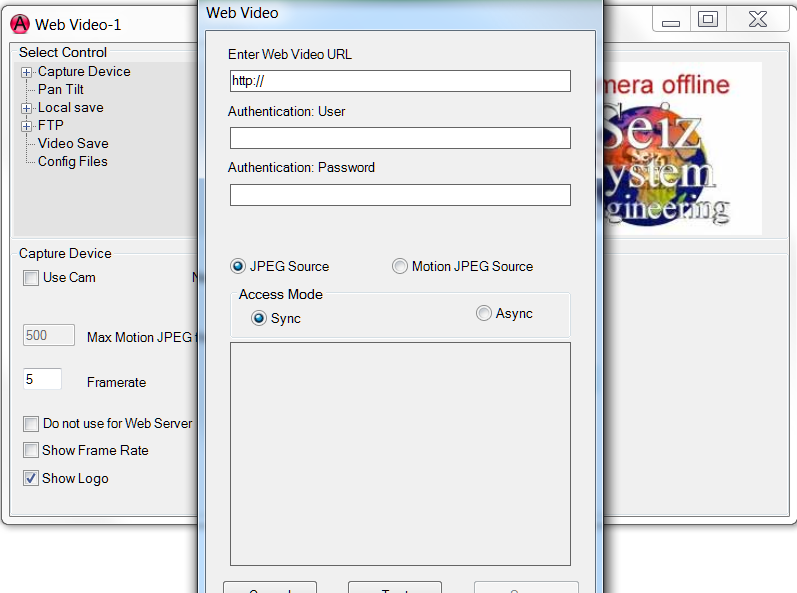
Task: Minimize the Web Video-1 window
Action: [671, 20]
